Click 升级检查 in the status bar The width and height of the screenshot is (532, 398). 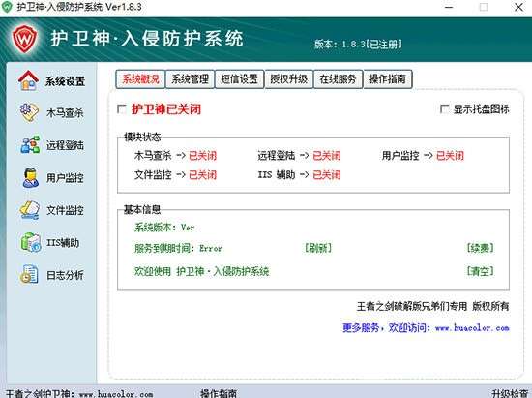510,393
